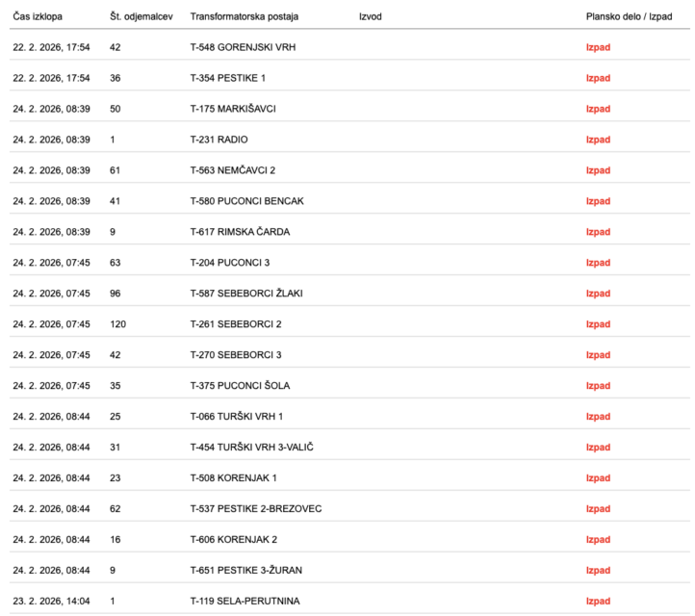This screenshot has width=695, height=616.
Task: Select the T-204 PUCONCI 3 station
Action: coord(230,263)
